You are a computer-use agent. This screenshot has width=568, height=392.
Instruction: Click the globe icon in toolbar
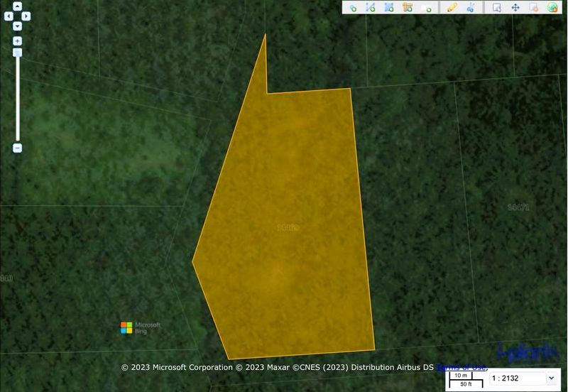(x=552, y=7)
